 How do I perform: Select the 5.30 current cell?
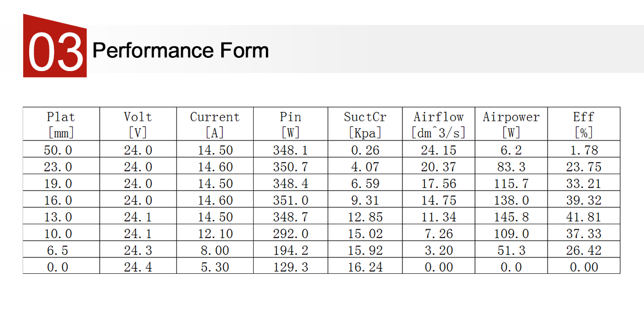coord(215,267)
